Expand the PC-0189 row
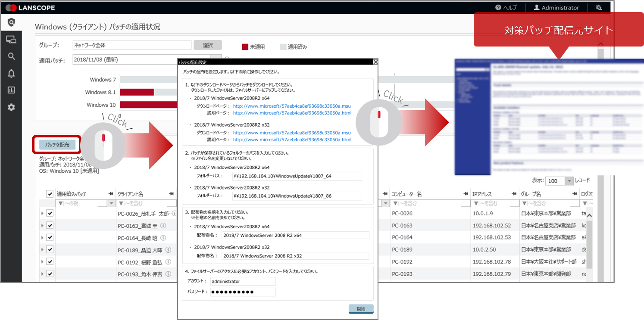644x320 pixels. [x=42, y=249]
